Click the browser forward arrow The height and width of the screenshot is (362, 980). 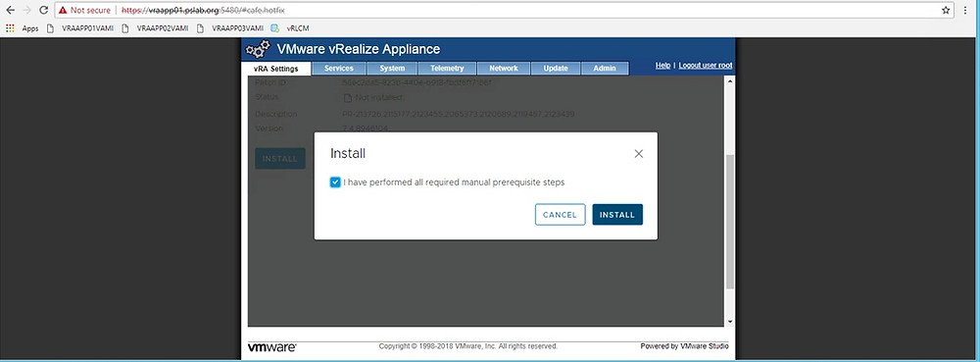click(x=26, y=10)
